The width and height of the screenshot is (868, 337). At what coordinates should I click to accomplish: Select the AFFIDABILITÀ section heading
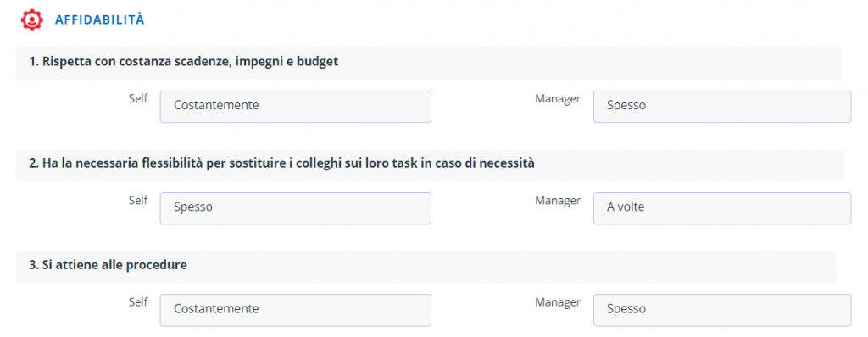100,20
